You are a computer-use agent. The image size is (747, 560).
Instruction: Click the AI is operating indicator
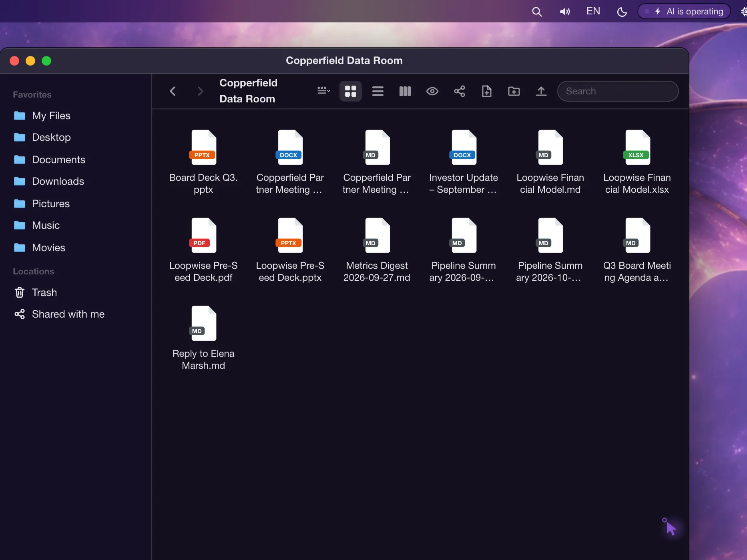tap(684, 11)
